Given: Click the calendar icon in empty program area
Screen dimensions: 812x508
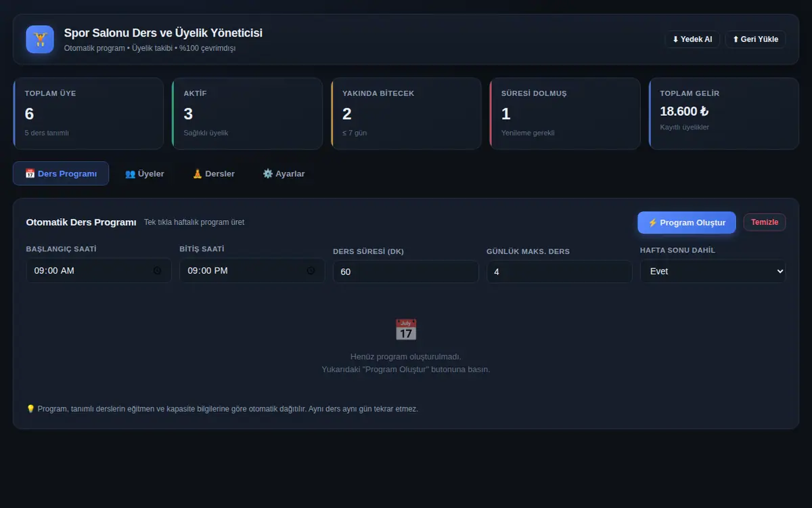Looking at the screenshot, I should click(406, 330).
